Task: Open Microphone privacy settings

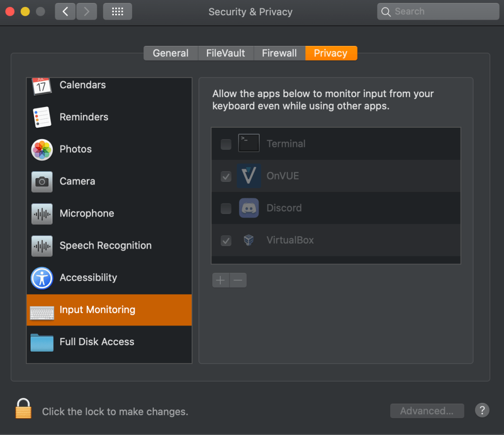Action: (x=87, y=214)
